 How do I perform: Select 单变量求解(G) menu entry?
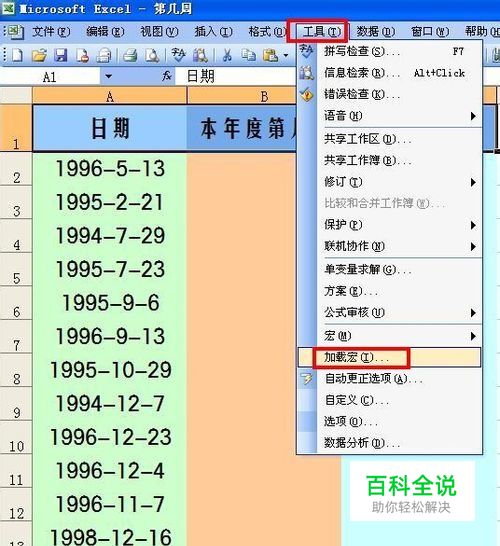[x=390, y=270]
